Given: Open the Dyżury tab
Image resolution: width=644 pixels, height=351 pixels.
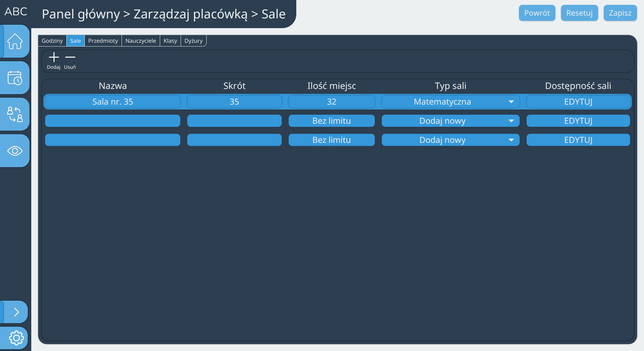Looking at the screenshot, I should pos(193,41).
